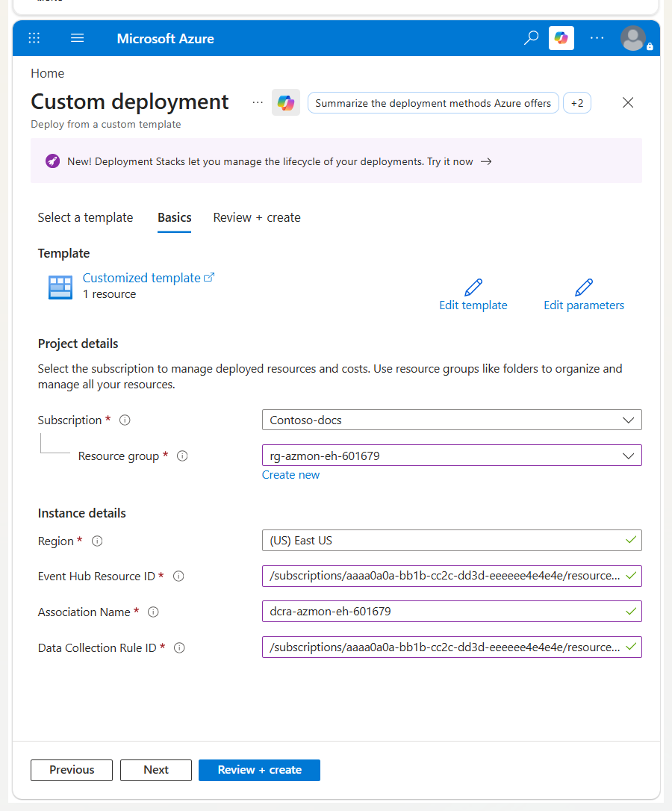Click the Edit template pencil icon
The width and height of the screenshot is (672, 811).
coord(473,287)
